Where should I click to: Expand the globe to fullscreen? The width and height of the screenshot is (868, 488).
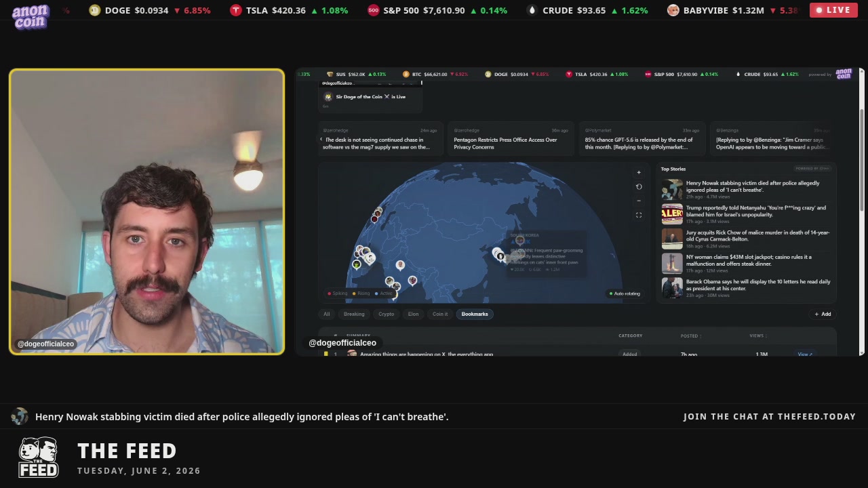638,215
